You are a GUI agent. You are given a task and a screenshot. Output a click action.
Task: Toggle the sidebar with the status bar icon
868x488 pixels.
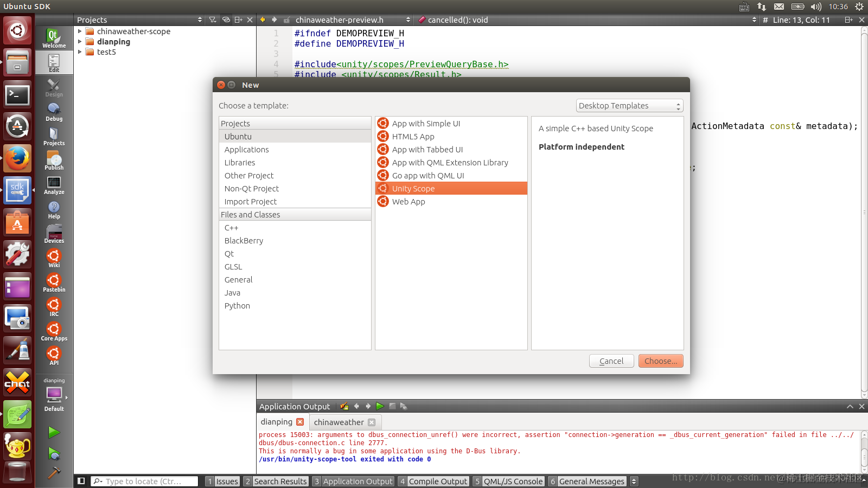click(81, 481)
